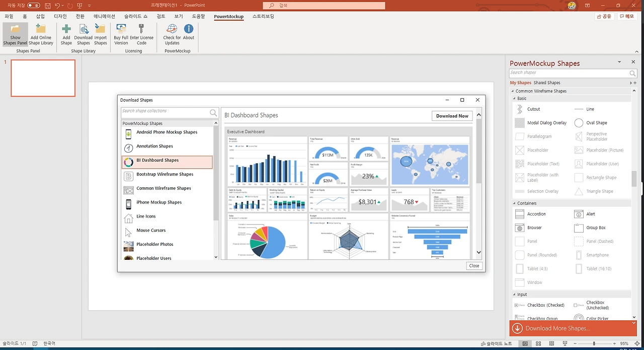
Task: Select the Accordion container shape
Action: (x=531, y=214)
